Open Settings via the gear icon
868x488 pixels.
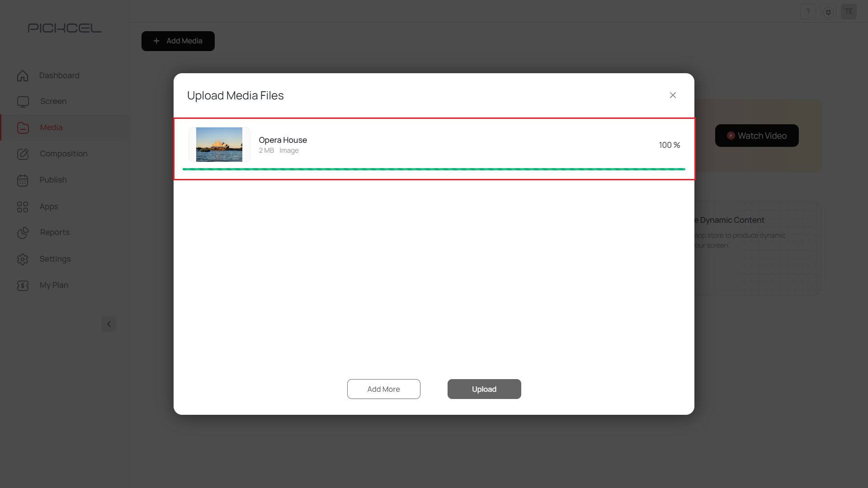click(x=23, y=259)
